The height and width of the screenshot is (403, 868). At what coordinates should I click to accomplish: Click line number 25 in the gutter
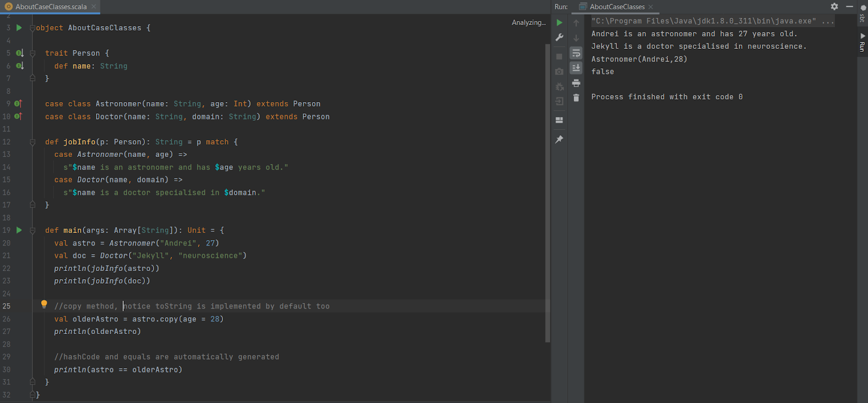click(x=7, y=306)
